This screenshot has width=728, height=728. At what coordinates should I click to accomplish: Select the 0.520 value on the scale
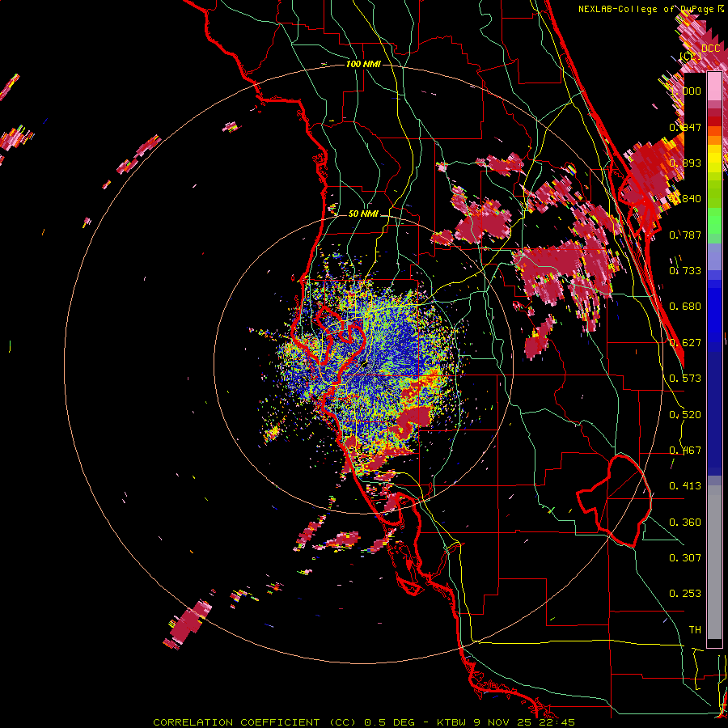[x=685, y=414]
